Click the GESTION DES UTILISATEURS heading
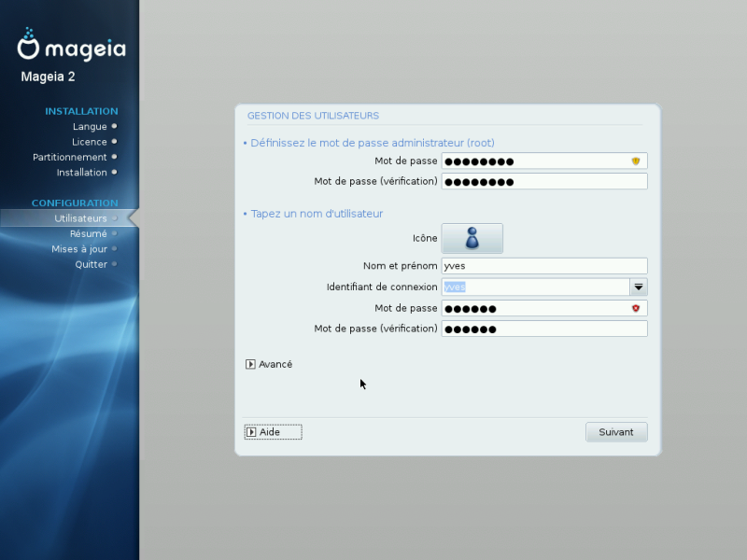The width and height of the screenshot is (747, 560). click(313, 116)
